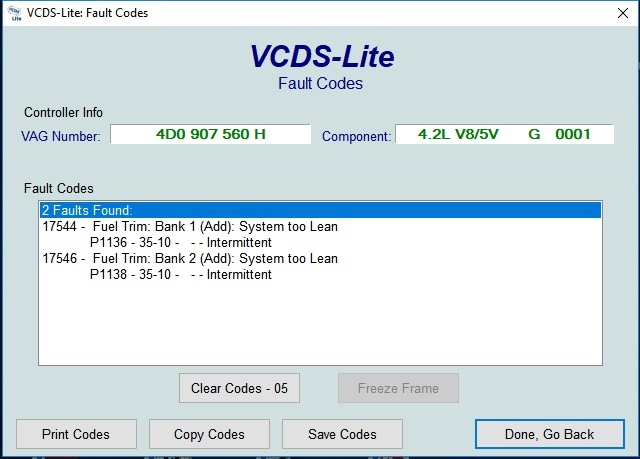Select the P1136 - 35-10 Intermittent line
The image size is (640, 459).
[x=320, y=242]
